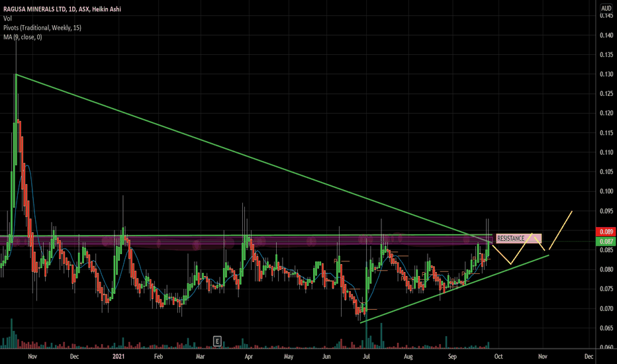Click the Feb date axis label

click(158, 357)
